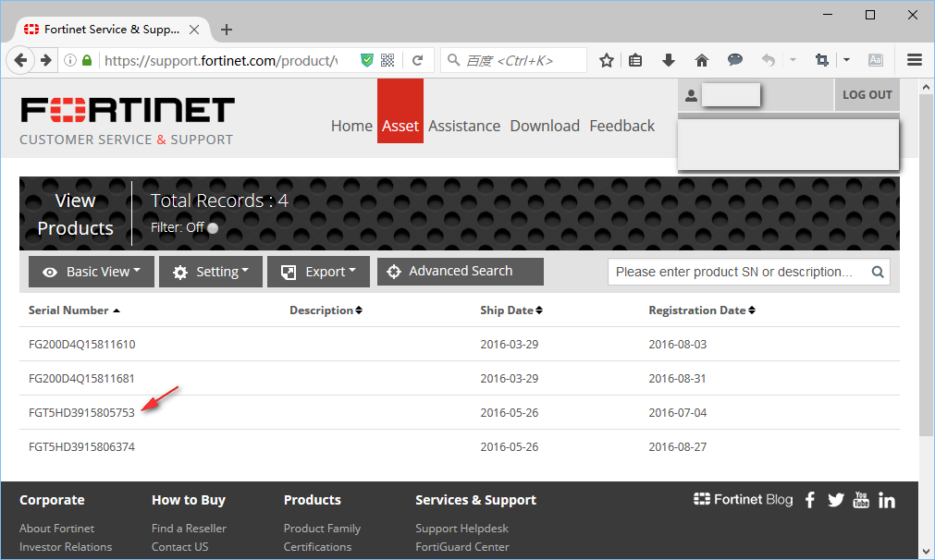
Task: Select serial number FGT5HD3915805753
Action: click(x=81, y=413)
